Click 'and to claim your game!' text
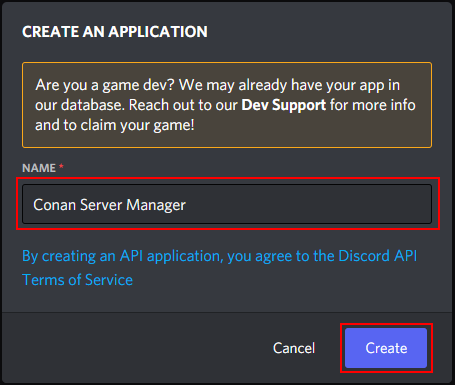Viewport: 455px width, 385px height. (115, 125)
